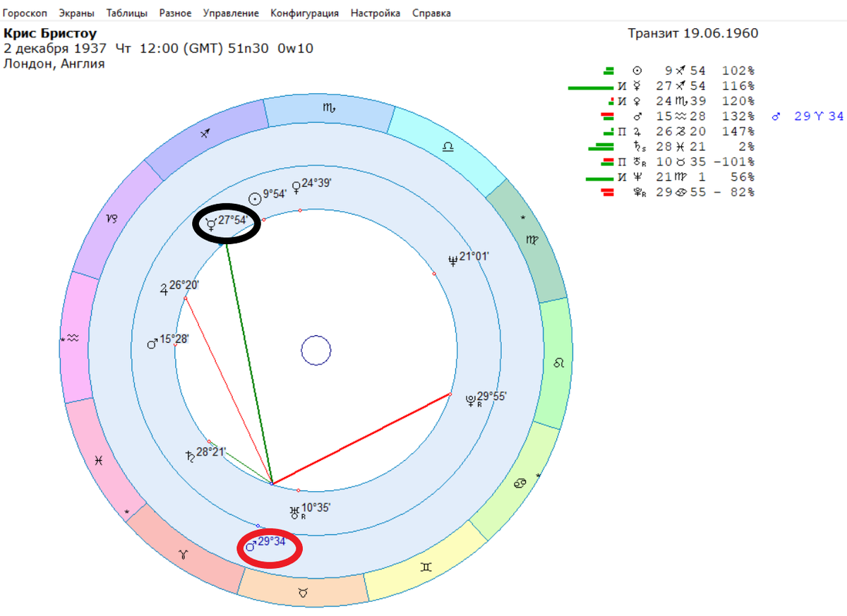Image resolution: width=847 pixels, height=616 pixels.
Task: Click the Jupiter glyph at 26°20' in chart
Action: [164, 288]
